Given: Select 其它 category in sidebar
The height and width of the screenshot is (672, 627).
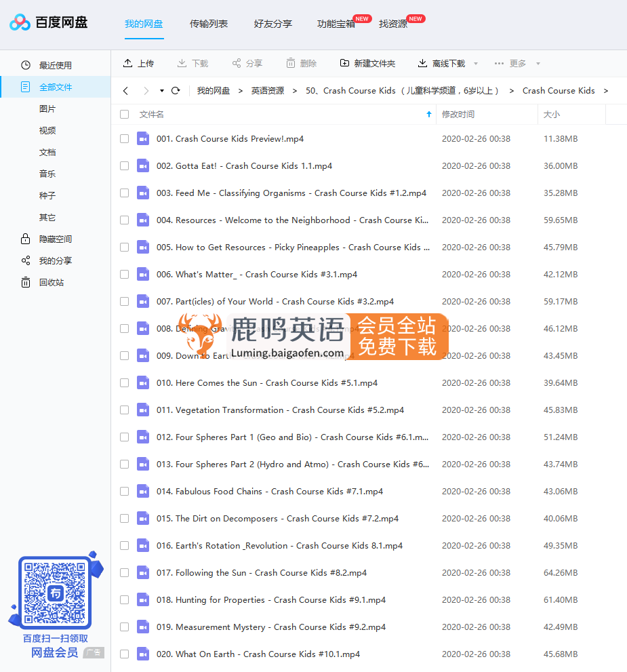Looking at the screenshot, I should click(x=47, y=217).
